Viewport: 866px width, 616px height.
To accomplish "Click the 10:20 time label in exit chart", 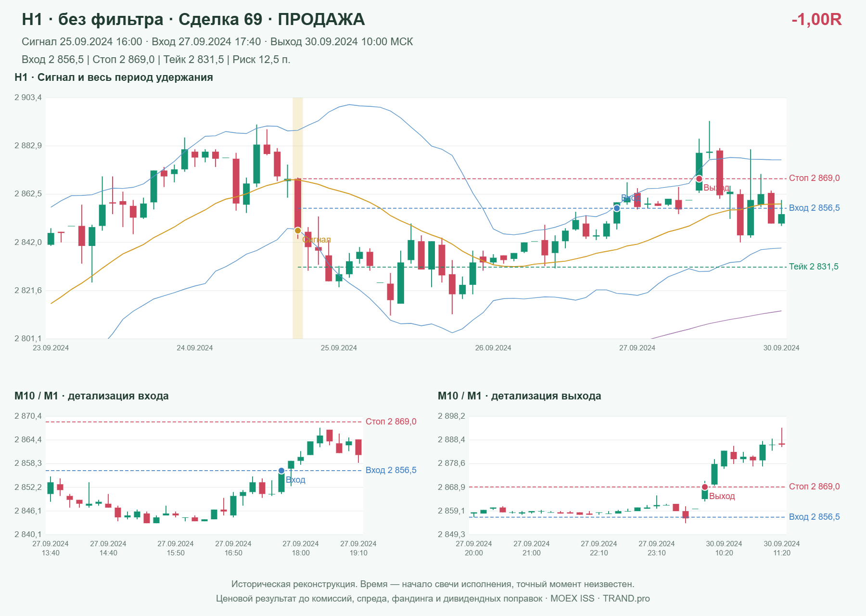I will (x=724, y=553).
